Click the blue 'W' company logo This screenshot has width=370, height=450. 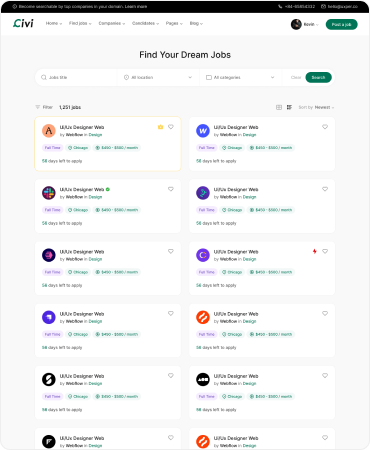point(203,131)
